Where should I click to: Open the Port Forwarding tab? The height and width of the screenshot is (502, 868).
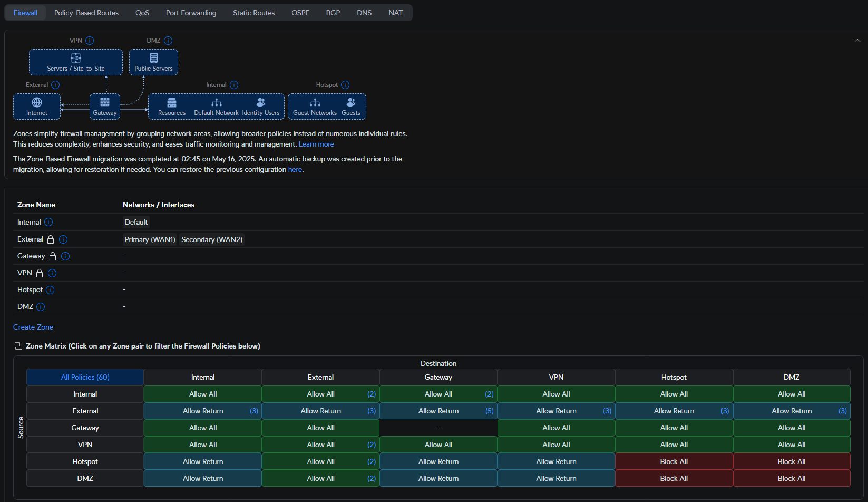pyautogui.click(x=191, y=13)
